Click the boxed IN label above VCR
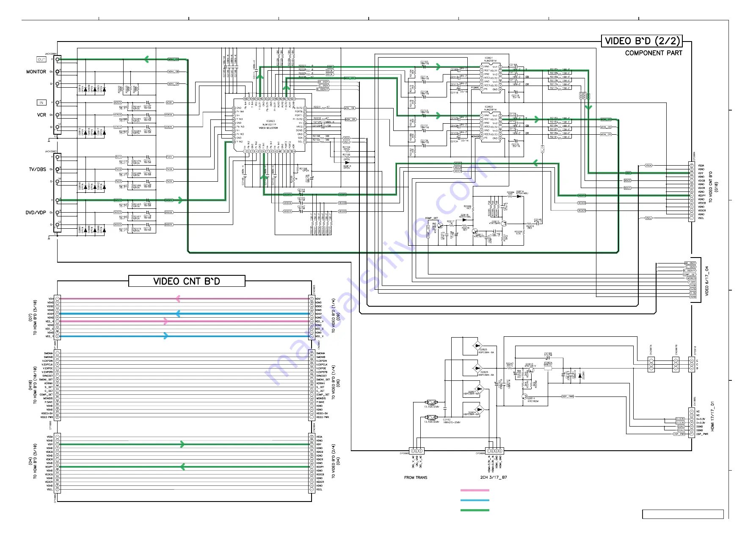This screenshot has height=535, width=756. [x=41, y=103]
